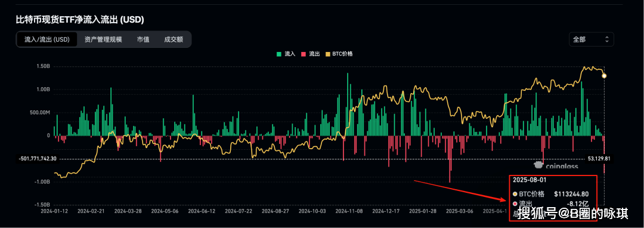The height and width of the screenshot is (228, 644).
Task: Click the 1.50B y-axis label
Action: (43, 66)
